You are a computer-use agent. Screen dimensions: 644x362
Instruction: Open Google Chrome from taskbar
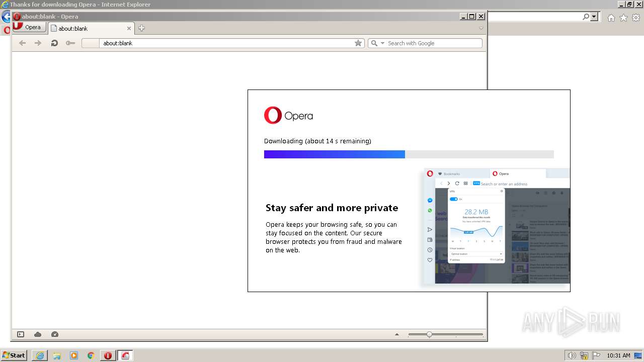(x=91, y=355)
